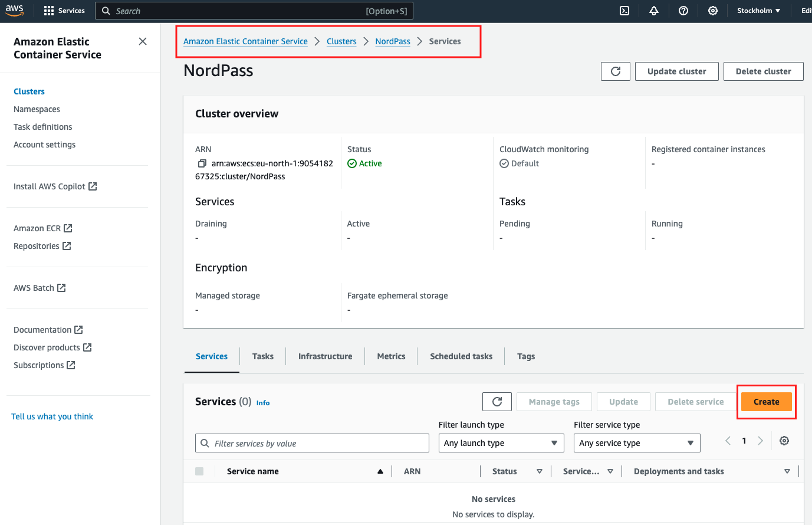Open Subscriptions sidebar link
The height and width of the screenshot is (525, 812).
(44, 365)
